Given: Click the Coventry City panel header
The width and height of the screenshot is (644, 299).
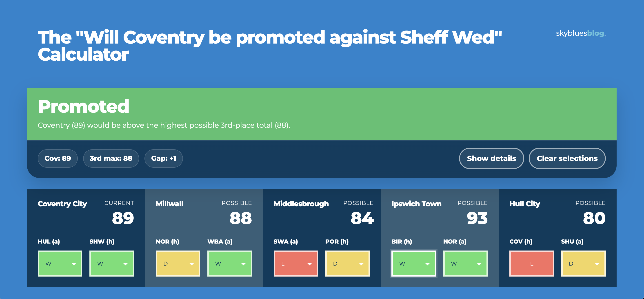Looking at the screenshot, I should (62, 204).
